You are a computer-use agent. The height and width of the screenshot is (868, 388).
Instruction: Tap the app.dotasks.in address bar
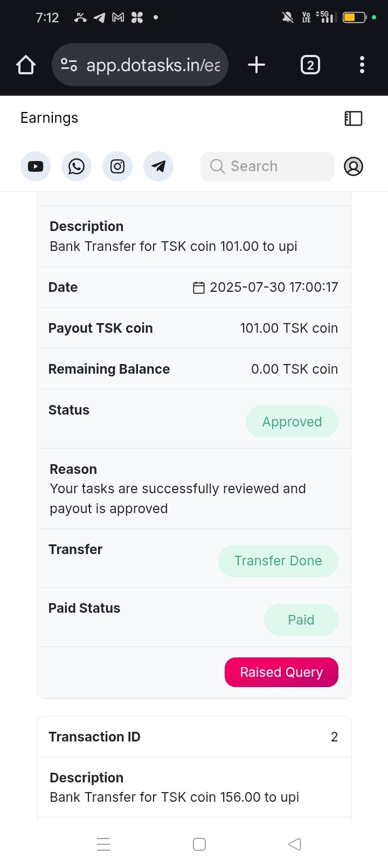(x=153, y=65)
